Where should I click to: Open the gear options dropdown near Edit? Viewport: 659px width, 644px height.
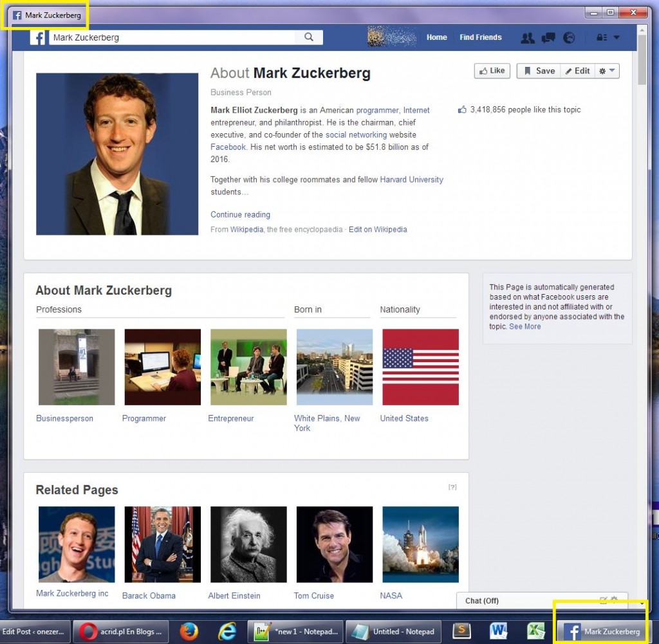607,71
